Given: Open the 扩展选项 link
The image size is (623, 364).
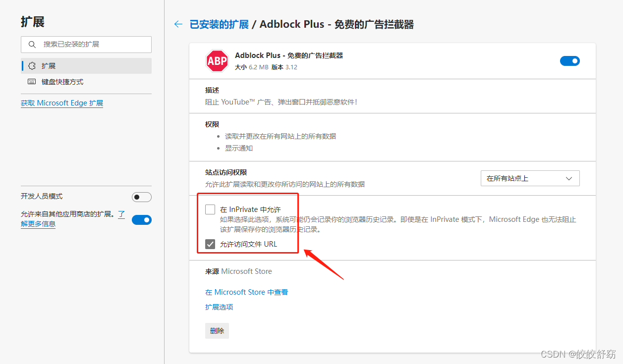Looking at the screenshot, I should [x=219, y=307].
